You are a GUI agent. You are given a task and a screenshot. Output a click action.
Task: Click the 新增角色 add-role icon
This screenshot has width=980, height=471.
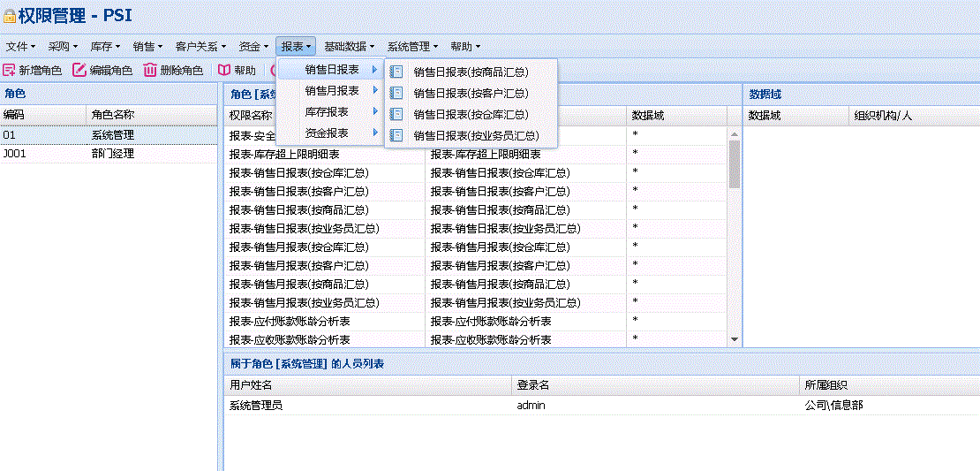point(9,70)
